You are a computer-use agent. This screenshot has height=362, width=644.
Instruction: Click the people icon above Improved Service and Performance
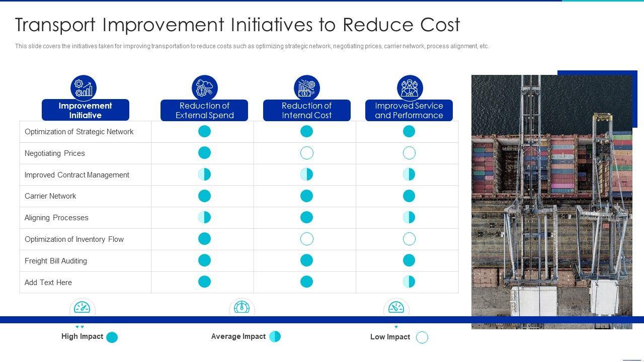(x=409, y=88)
